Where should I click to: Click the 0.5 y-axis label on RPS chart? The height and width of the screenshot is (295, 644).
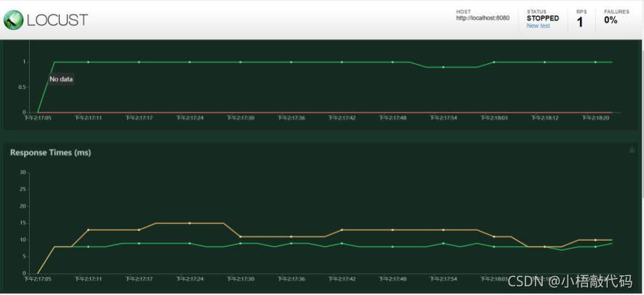point(22,87)
